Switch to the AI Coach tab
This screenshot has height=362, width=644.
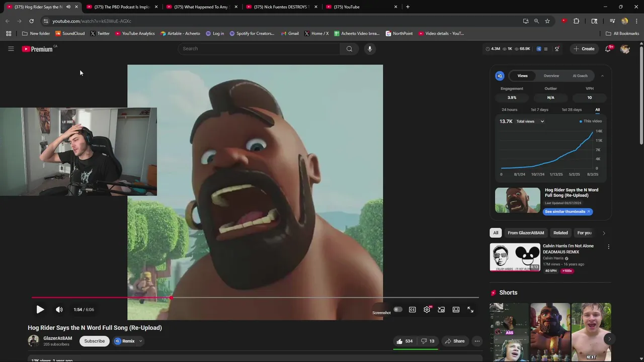580,76
